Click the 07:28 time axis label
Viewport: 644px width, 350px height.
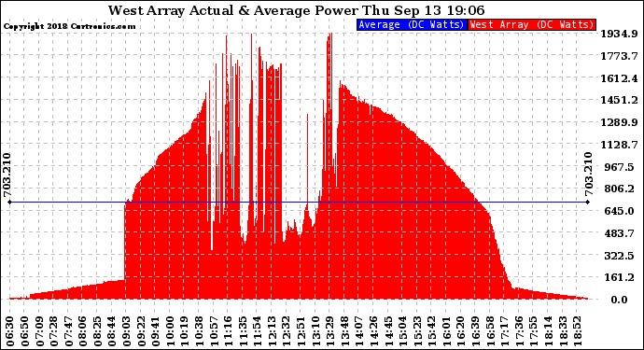pos(54,330)
